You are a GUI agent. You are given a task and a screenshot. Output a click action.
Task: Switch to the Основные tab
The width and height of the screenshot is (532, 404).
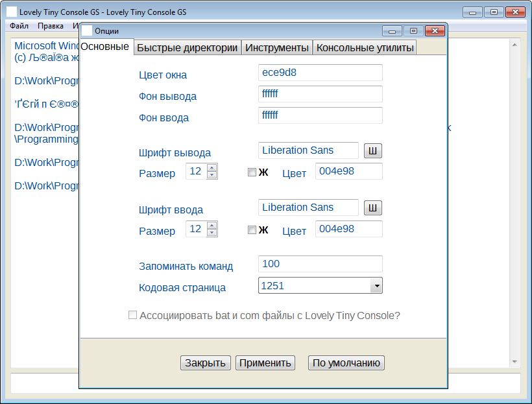pyautogui.click(x=105, y=47)
